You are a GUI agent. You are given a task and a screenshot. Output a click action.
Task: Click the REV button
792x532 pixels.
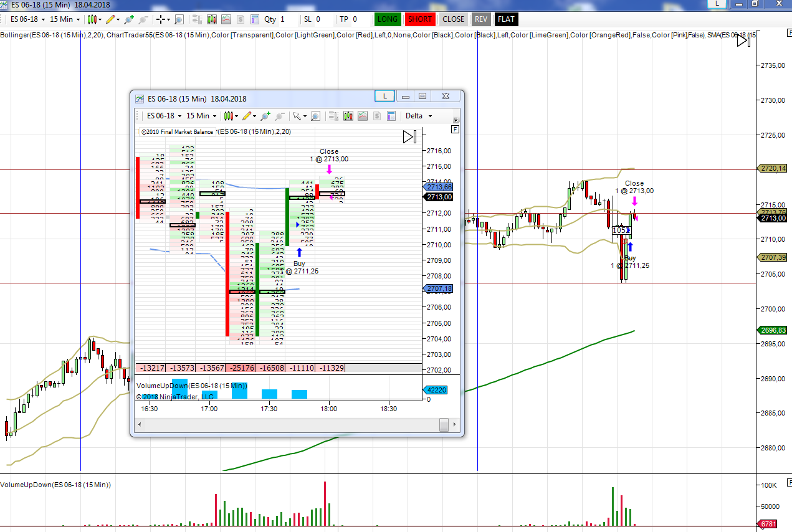coord(480,19)
